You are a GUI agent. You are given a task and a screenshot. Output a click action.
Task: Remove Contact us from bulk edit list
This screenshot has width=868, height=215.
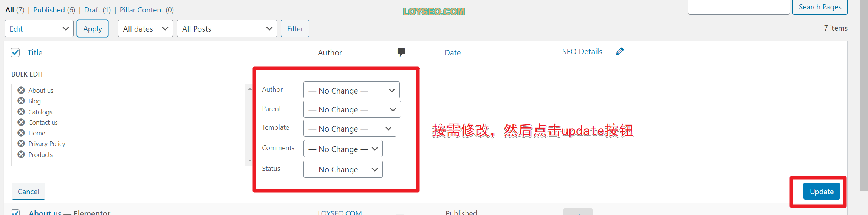[x=21, y=122]
